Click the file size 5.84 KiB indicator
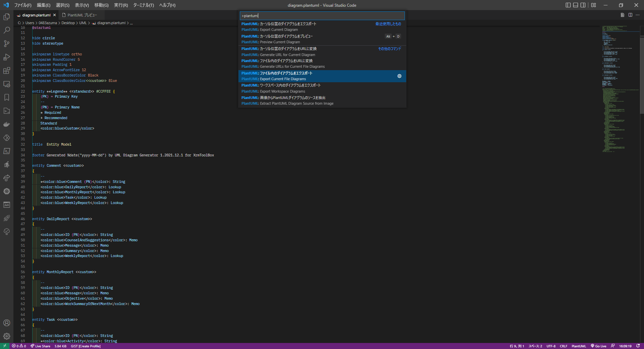 click(60, 346)
